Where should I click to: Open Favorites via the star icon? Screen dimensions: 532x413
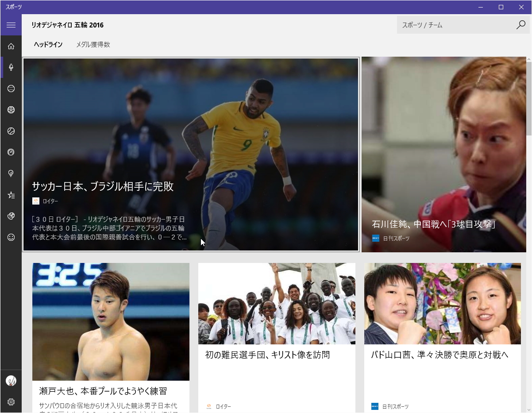click(x=11, y=195)
